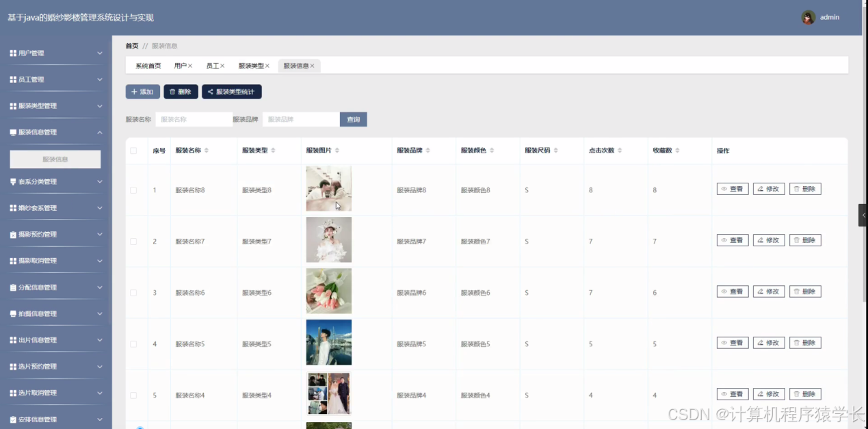Image resolution: width=868 pixels, height=429 pixels.
Task: Check the checkbox for row 服装名称5
Action: point(133,344)
